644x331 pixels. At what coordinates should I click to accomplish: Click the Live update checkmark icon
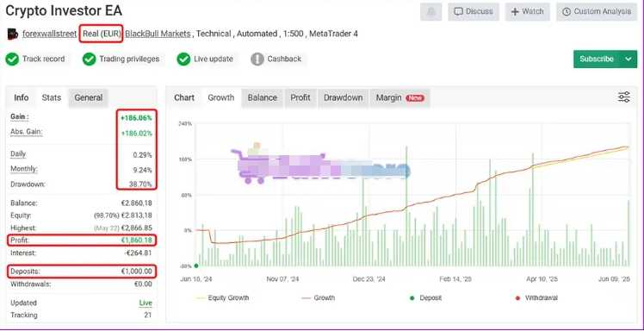coord(183,59)
